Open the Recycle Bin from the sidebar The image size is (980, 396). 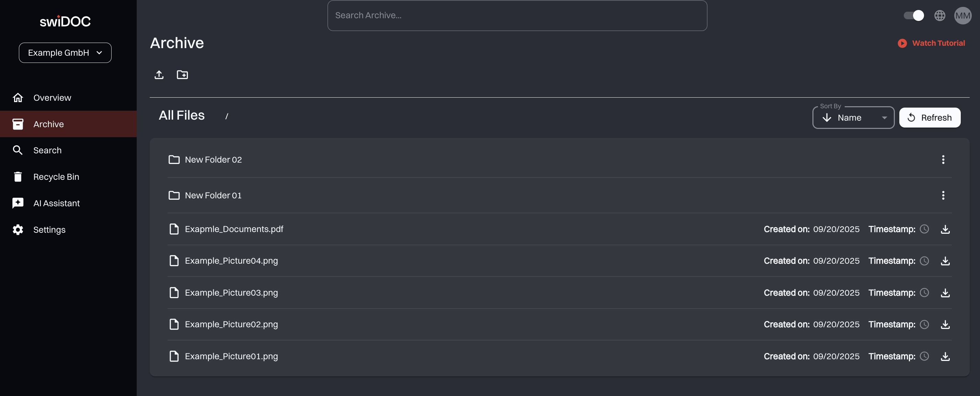point(57,176)
